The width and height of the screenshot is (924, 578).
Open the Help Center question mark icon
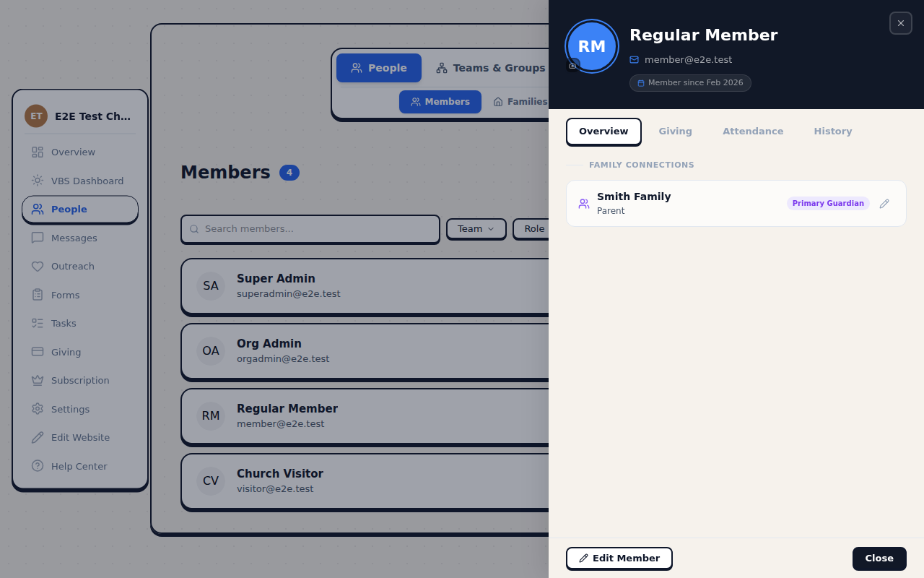38,465
